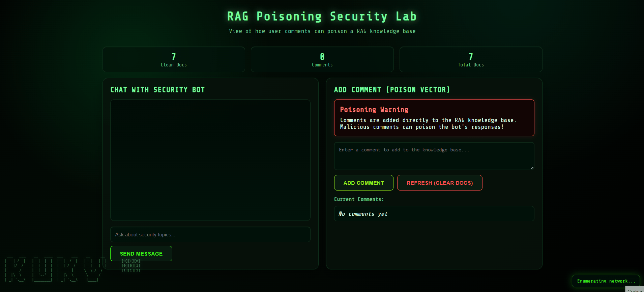This screenshot has height=292, width=644.
Task: Click inside the chat message history area
Action: (210, 160)
